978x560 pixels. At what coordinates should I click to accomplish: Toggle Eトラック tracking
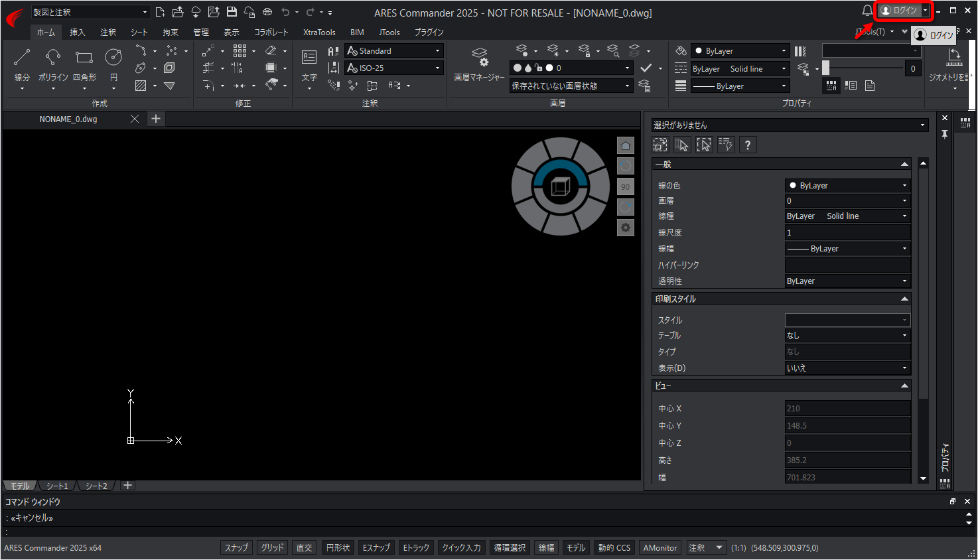pos(416,547)
